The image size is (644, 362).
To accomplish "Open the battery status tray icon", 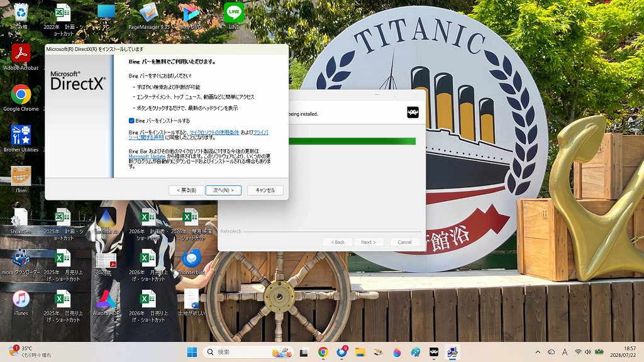I will tap(599, 352).
